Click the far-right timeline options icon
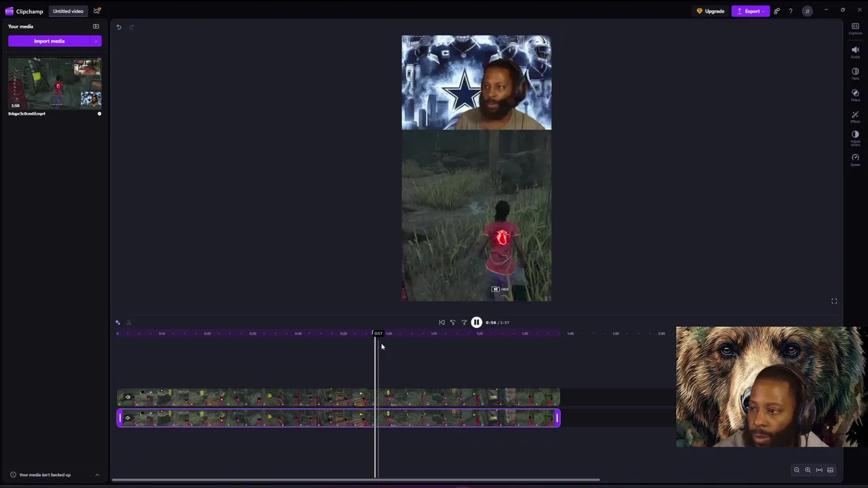This screenshot has width=868, height=488. [830, 470]
